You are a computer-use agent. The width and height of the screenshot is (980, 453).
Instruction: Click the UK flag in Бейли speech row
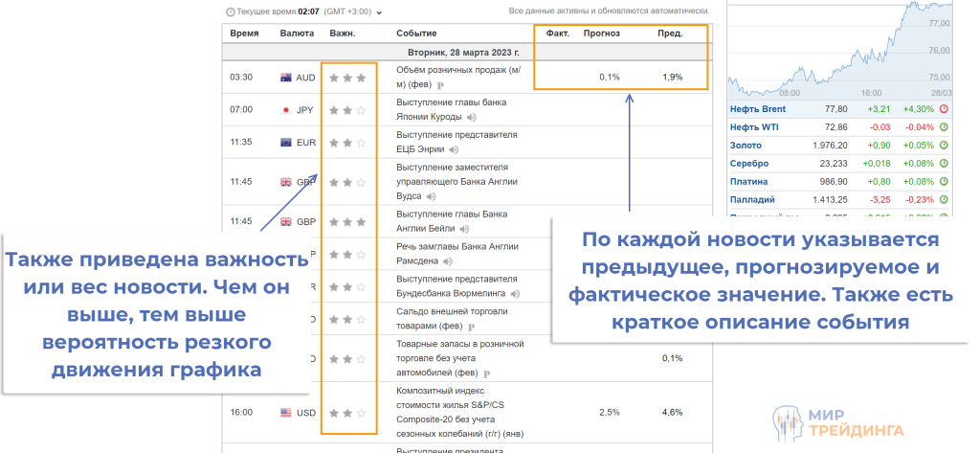(286, 221)
